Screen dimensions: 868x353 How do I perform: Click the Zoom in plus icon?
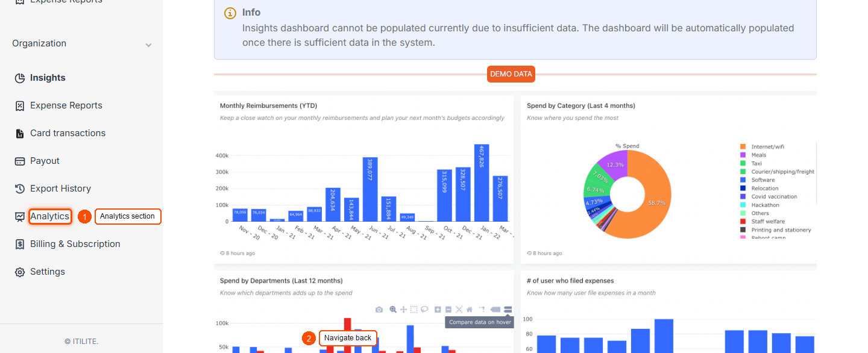(438, 310)
